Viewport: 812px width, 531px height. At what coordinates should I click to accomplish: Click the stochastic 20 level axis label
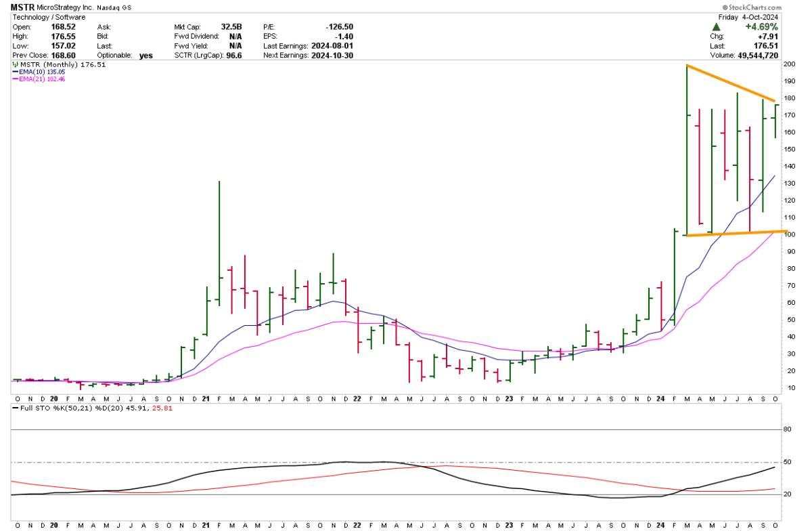(x=788, y=494)
